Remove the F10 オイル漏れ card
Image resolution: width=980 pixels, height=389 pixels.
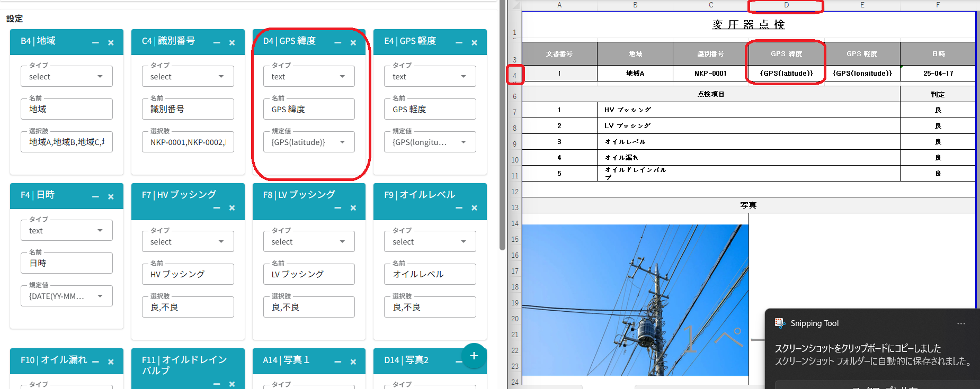111,362
